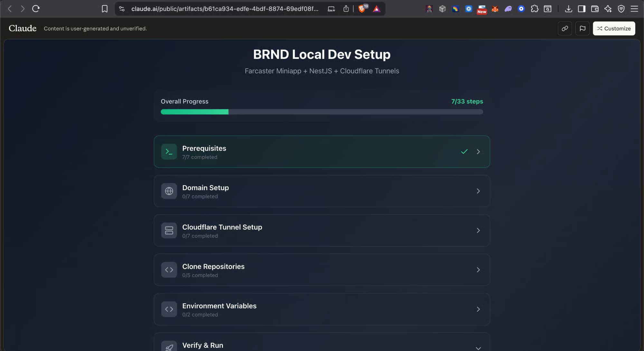644x351 pixels.
Task: Click the Prerequisites terminal icon
Action: point(169,152)
